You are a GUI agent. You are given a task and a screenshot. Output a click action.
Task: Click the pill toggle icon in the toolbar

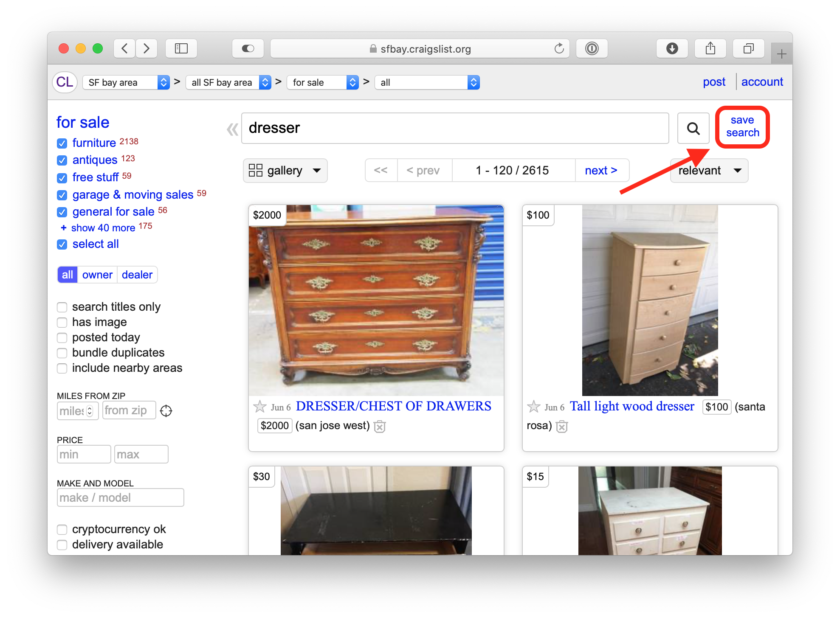(x=248, y=48)
